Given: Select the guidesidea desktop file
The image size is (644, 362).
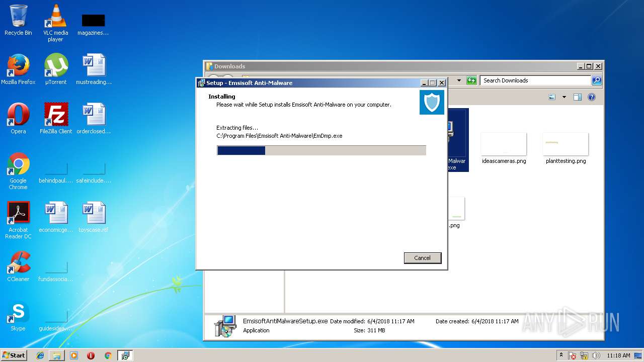Looking at the screenshot, I should [56, 320].
